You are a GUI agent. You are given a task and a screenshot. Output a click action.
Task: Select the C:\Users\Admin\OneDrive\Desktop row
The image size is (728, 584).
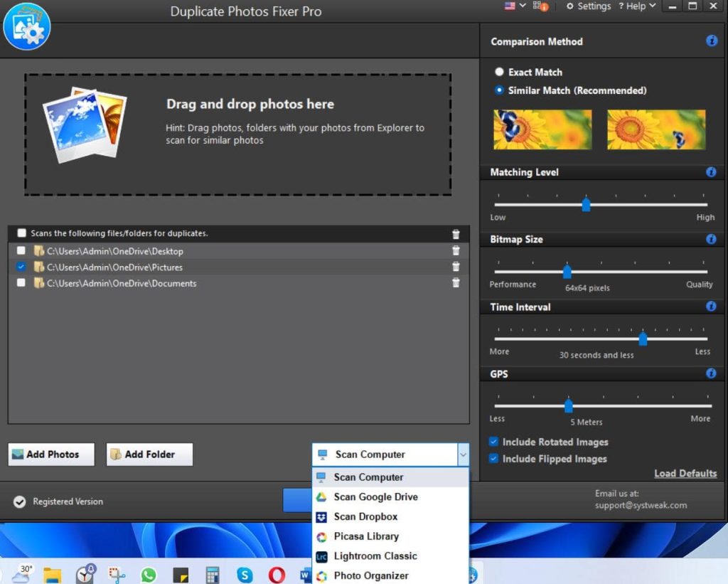pyautogui.click(x=239, y=251)
